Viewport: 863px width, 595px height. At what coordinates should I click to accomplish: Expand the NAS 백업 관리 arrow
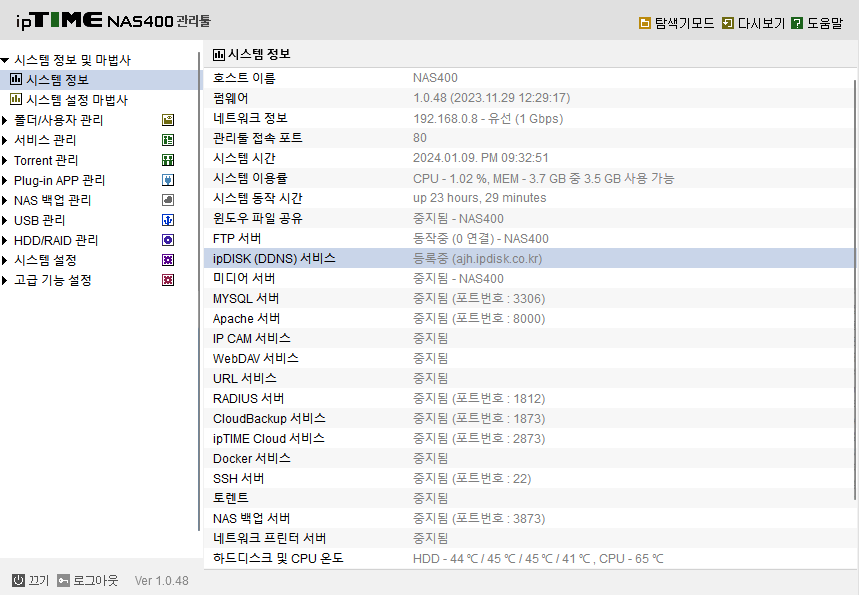[x=4, y=200]
